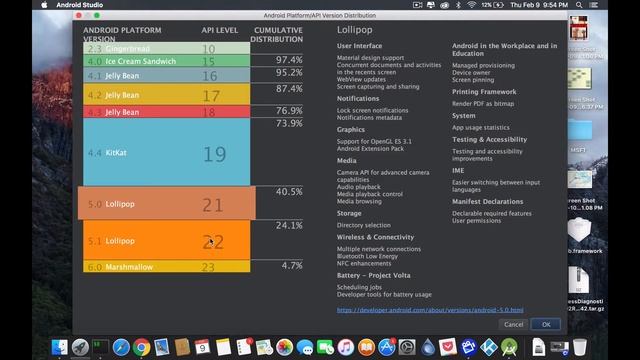Open the developer.android.com android-5.0 link
Viewport: 640px width, 360px height.
tap(430, 310)
